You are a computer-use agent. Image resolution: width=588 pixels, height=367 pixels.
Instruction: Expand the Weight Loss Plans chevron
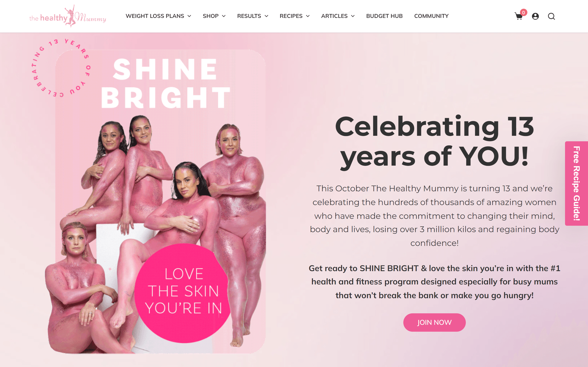(189, 16)
